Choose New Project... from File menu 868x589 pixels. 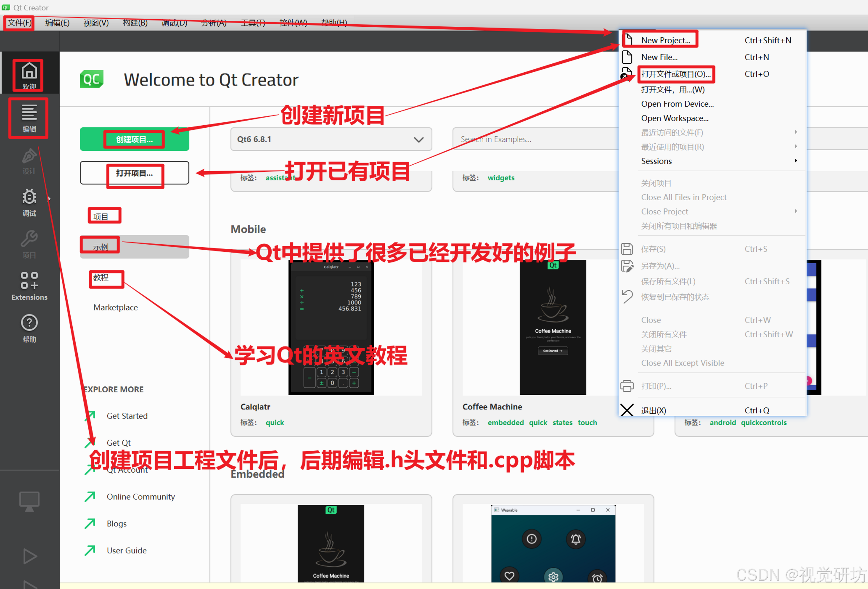coord(665,40)
